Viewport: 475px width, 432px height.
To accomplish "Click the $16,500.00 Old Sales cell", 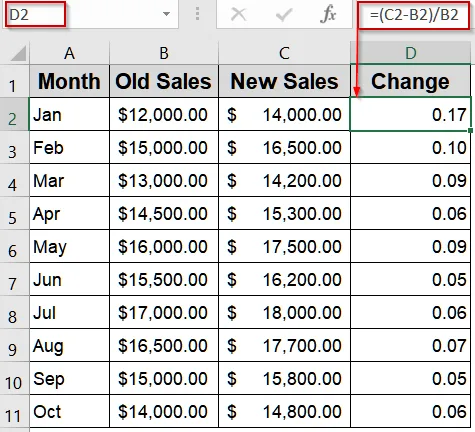I will (164, 345).
